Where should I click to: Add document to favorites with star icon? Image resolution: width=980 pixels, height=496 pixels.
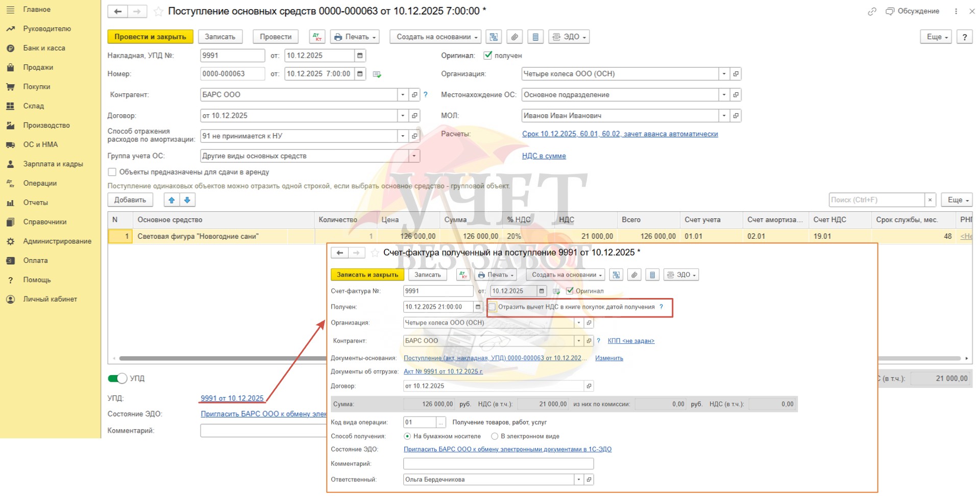click(x=158, y=11)
